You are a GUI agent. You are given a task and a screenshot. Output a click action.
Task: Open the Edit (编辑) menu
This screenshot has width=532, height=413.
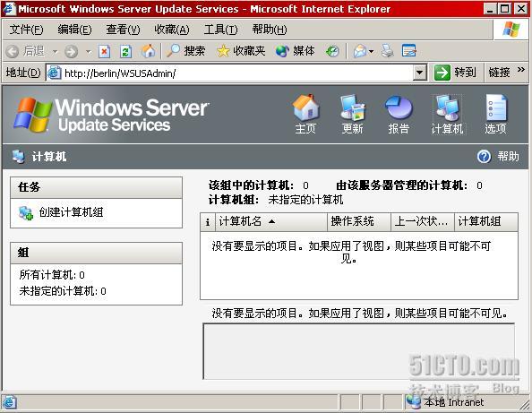tap(74, 30)
